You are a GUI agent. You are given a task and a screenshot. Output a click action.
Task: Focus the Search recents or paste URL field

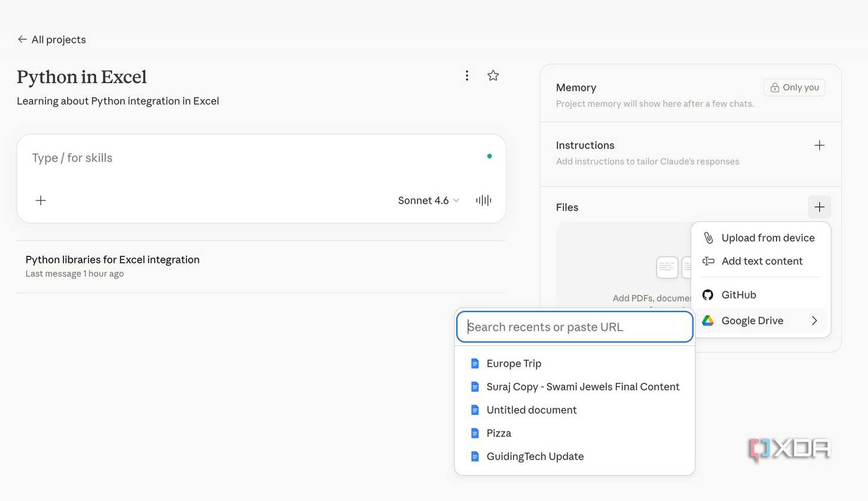[575, 327]
